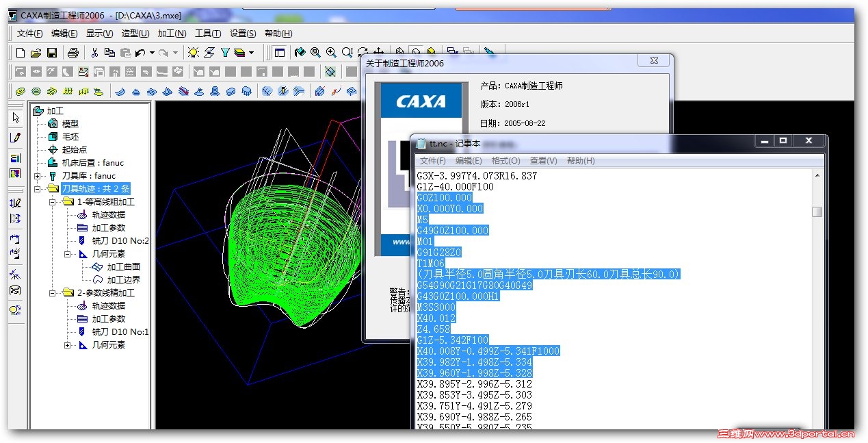The width and height of the screenshot is (868, 443).
Task: Open 格式(O) menu in Notepad
Action: (506, 161)
